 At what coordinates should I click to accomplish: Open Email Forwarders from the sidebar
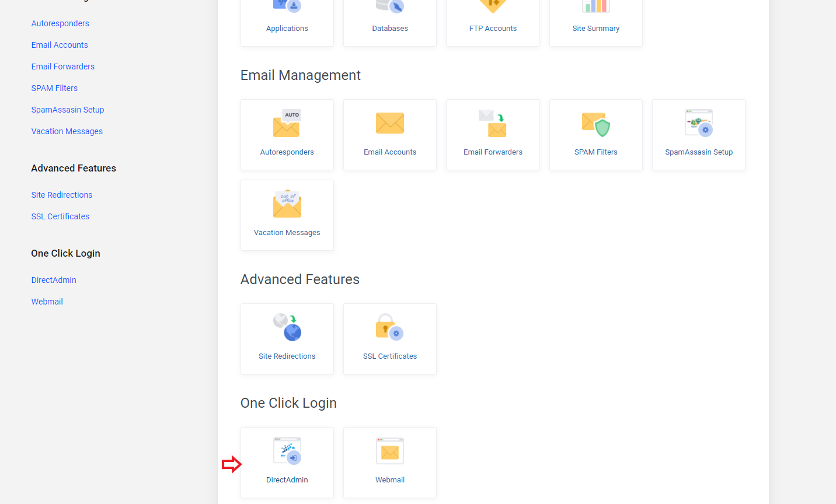(63, 66)
